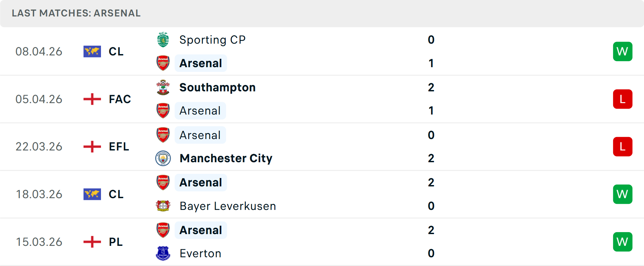This screenshot has width=644, height=266.
Task: Click the Champions League globe icon for 08.04.26
Action: 92,51
